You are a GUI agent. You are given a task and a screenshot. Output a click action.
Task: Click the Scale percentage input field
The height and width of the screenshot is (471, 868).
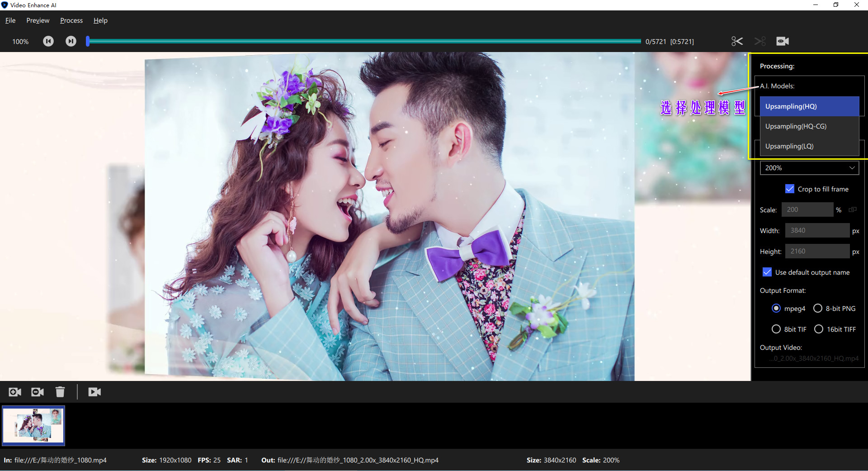coord(807,209)
